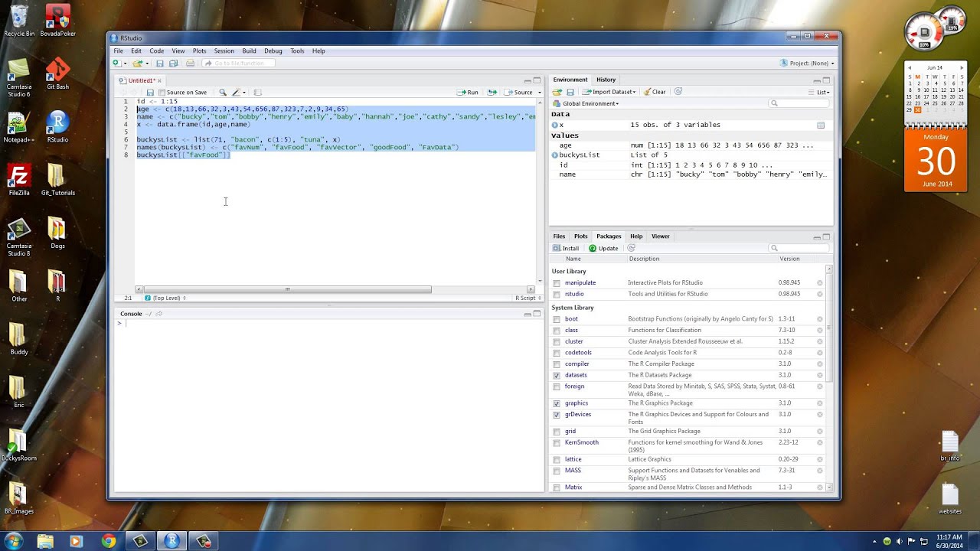Open the lattice package link
Viewport: 980px width, 551px height.
573,459
